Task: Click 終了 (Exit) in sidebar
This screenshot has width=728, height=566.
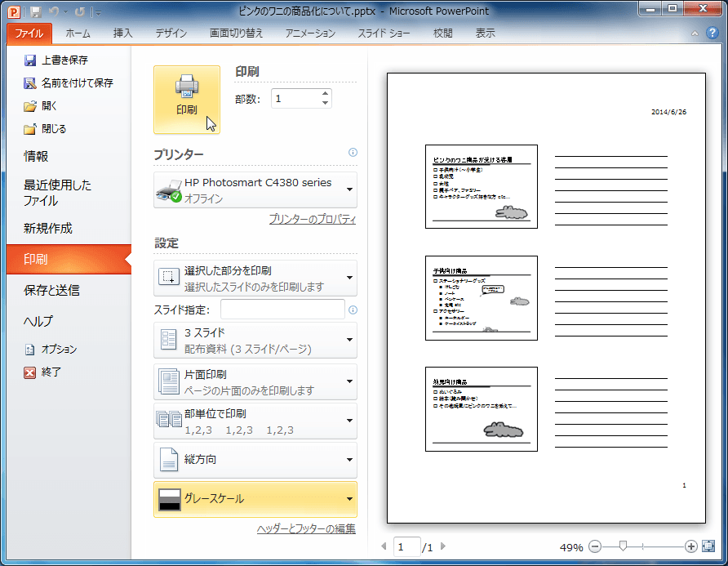Action: (42, 372)
